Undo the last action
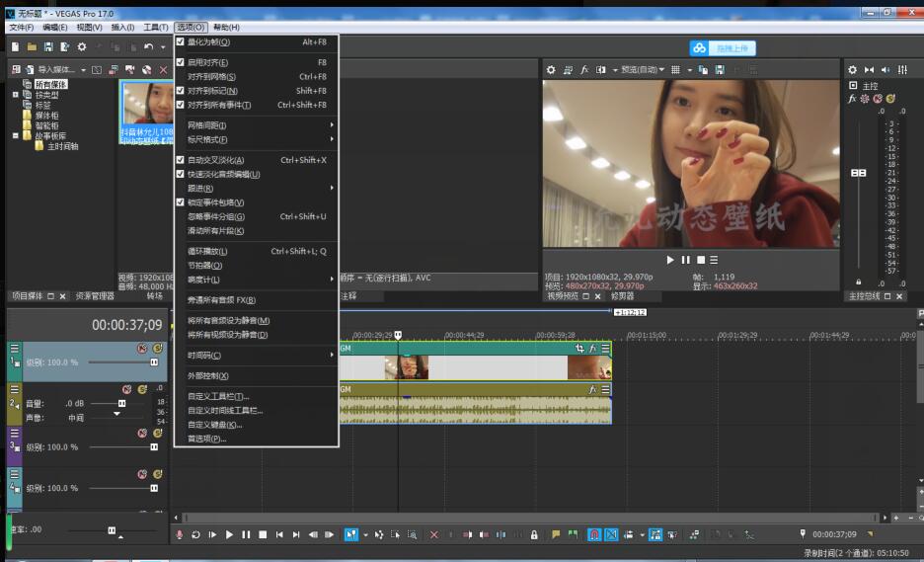The width and height of the screenshot is (924, 562). pos(148,46)
